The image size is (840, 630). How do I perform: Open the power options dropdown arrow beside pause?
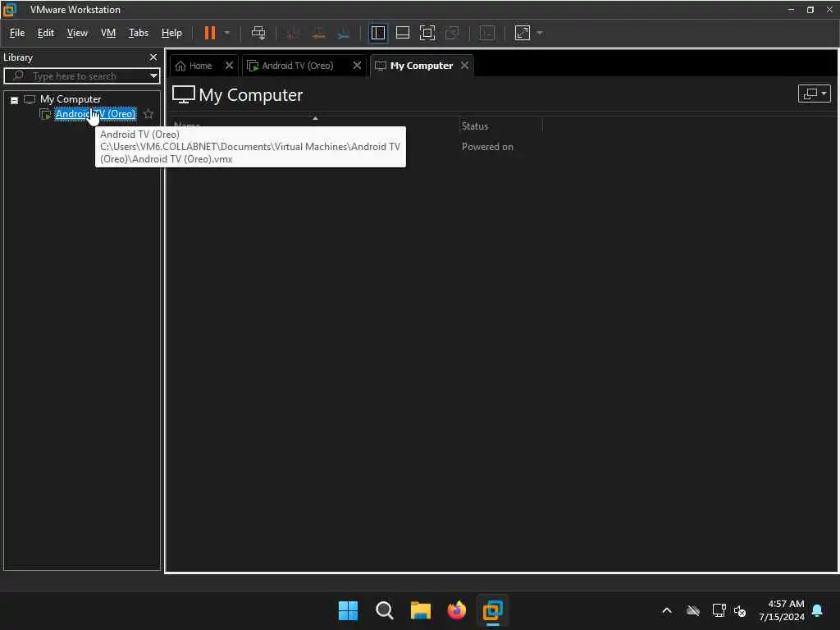227,33
